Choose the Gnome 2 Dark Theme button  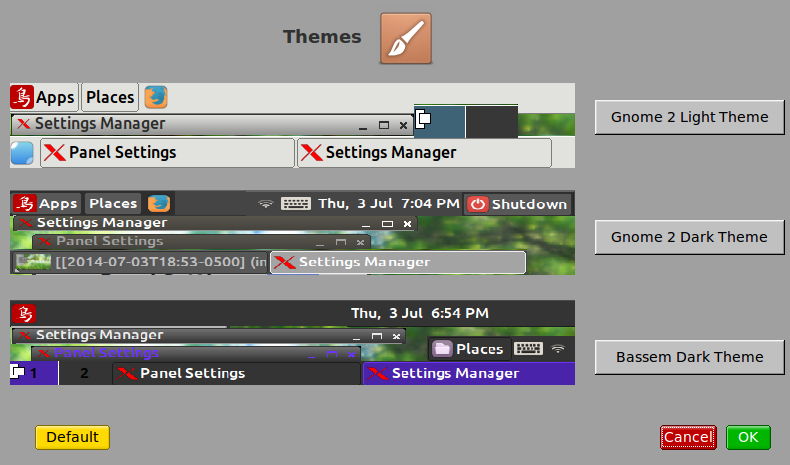[x=689, y=237]
